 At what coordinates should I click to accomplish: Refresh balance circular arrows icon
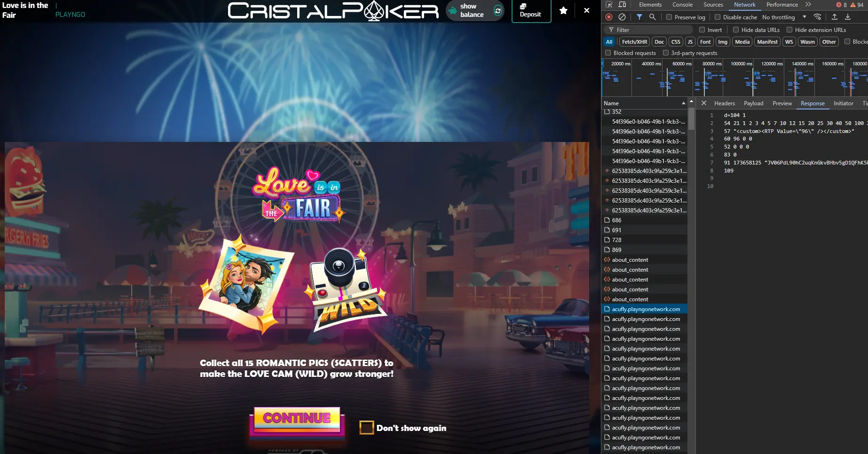pyautogui.click(x=498, y=10)
